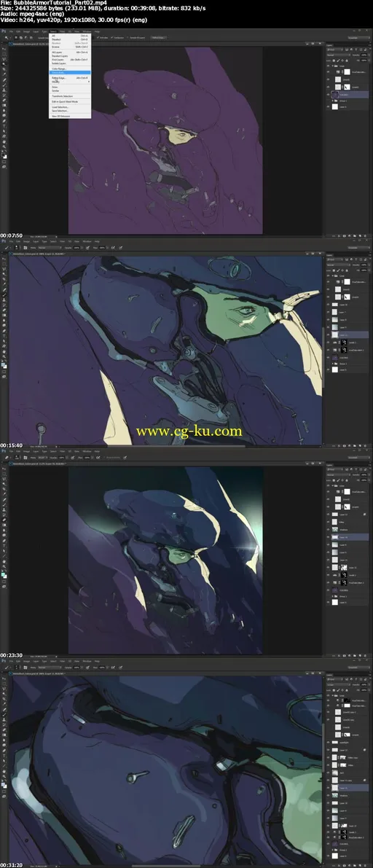This screenshot has height=868, width=373.
Task: Open brush Mode dropdown in 00:15:40 frame
Action: click(50, 248)
